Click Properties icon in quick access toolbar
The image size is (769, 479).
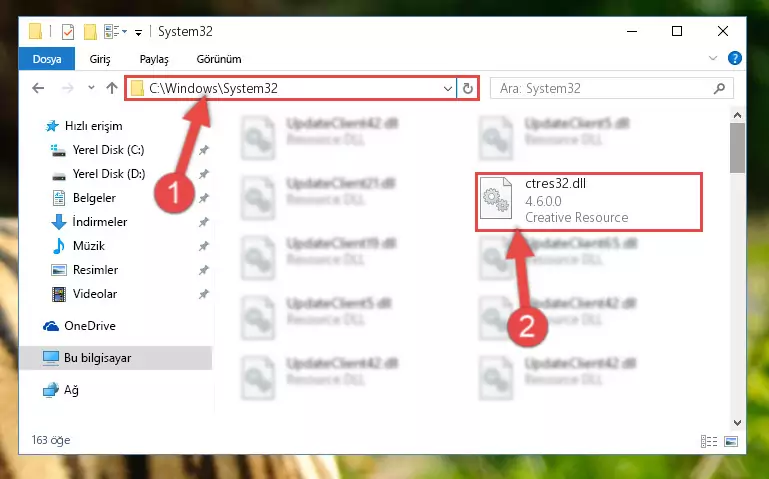(68, 32)
